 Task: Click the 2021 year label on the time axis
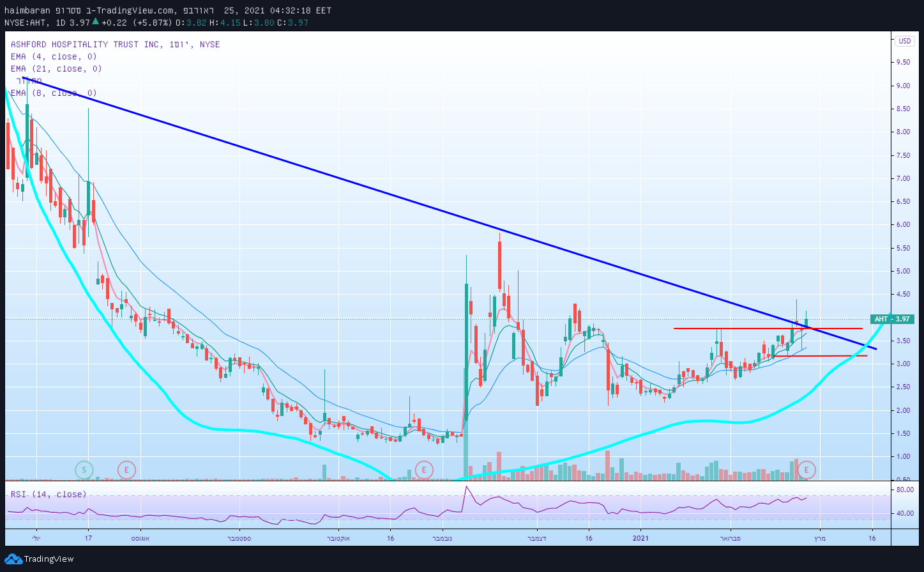tap(641, 539)
